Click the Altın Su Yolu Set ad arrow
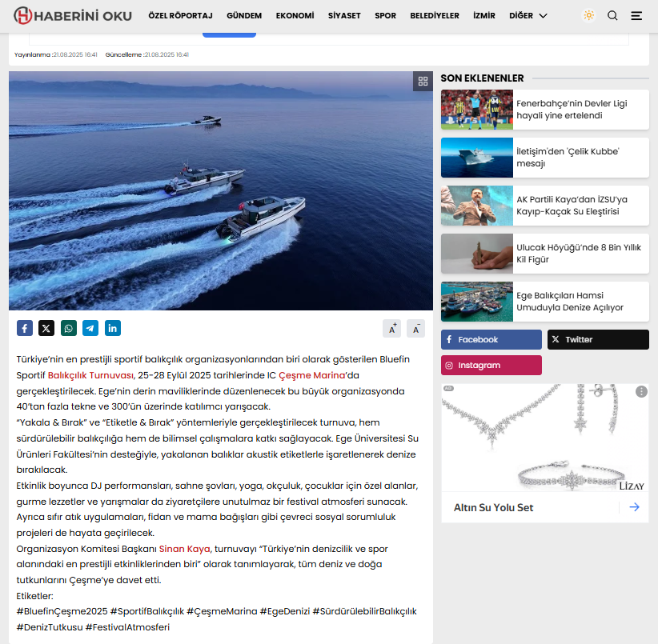This screenshot has height=644, width=658. pos(634,507)
